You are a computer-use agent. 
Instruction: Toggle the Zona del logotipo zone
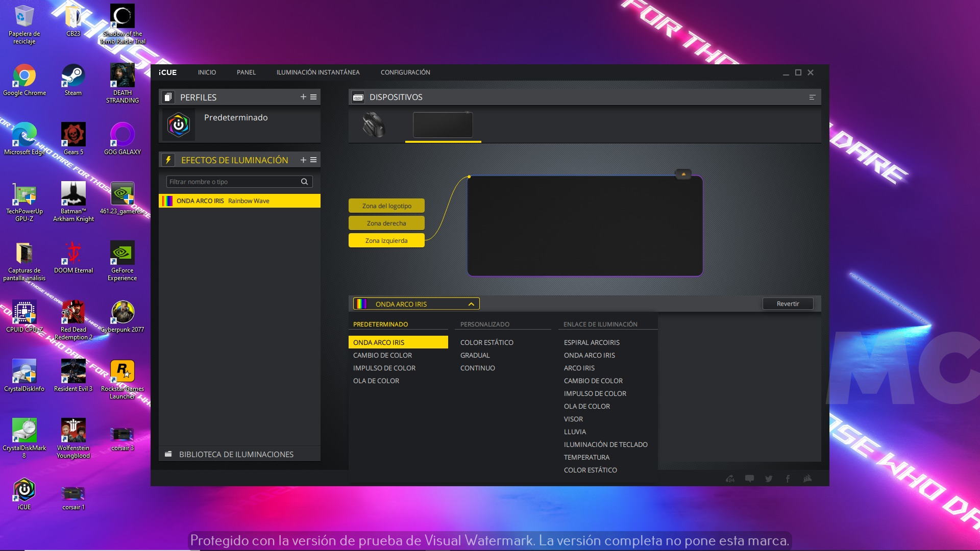(386, 206)
